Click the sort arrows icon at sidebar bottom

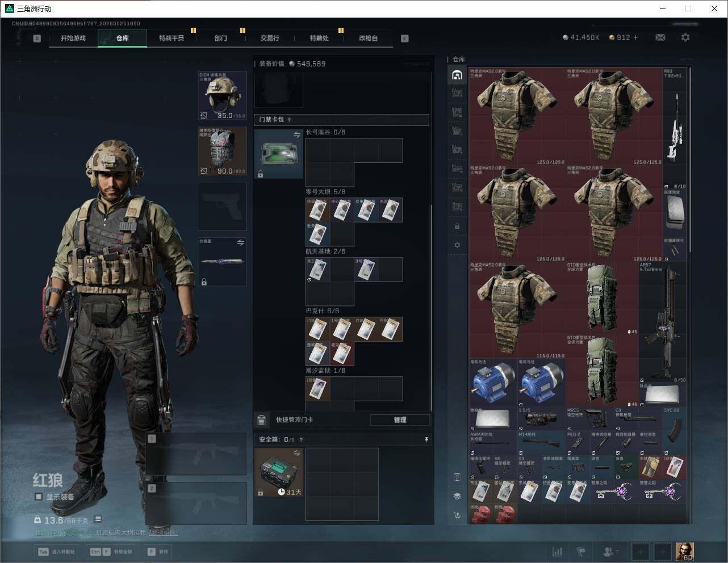pos(457,515)
